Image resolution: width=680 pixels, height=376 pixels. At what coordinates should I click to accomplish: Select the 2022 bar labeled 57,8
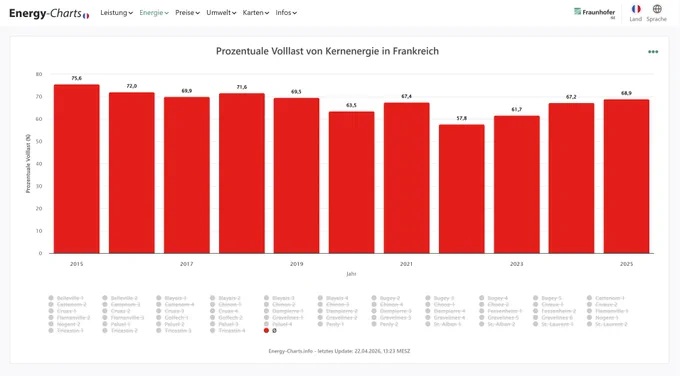point(461,189)
